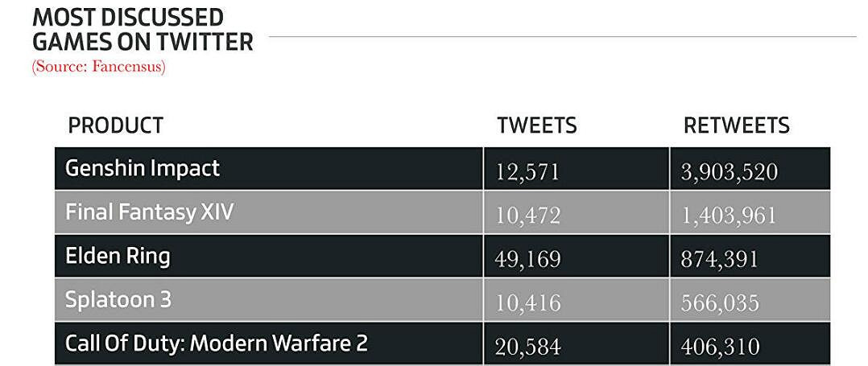Click the Source: Fancensus text

(x=98, y=67)
